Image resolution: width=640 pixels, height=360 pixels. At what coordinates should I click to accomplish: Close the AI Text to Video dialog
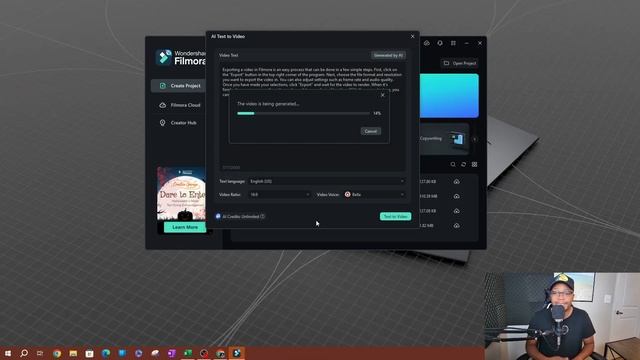[412, 36]
